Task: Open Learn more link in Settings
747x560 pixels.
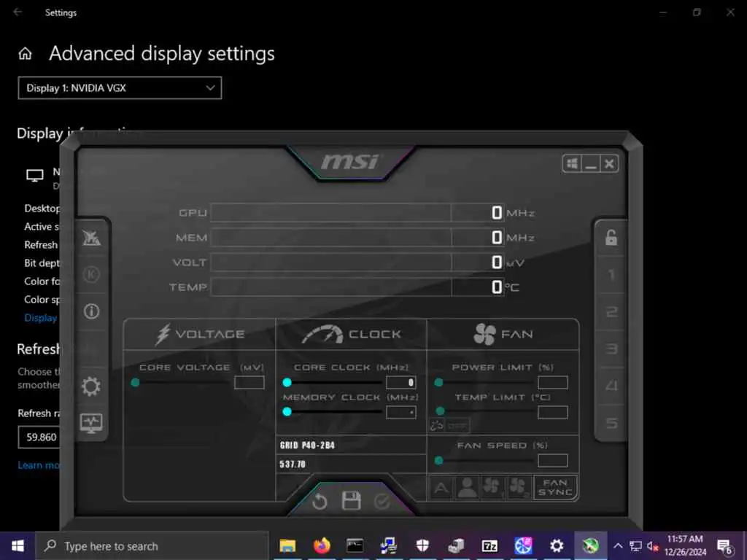Action: [x=39, y=465]
